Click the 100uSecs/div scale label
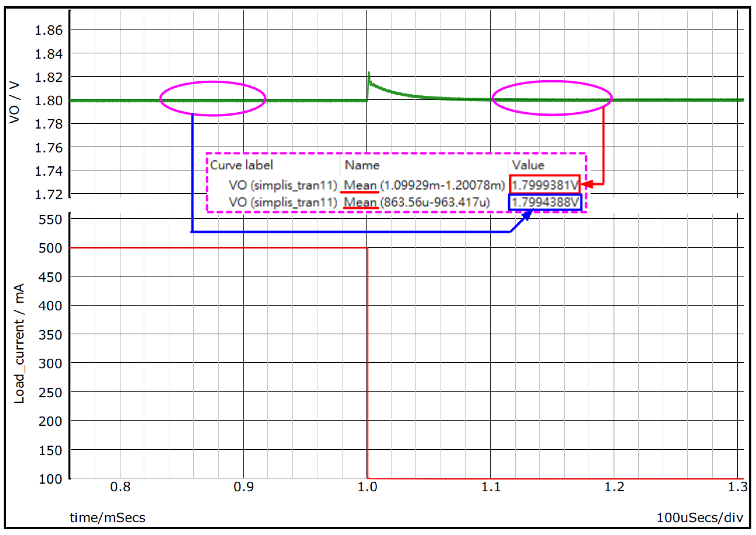 pyautogui.click(x=700, y=518)
